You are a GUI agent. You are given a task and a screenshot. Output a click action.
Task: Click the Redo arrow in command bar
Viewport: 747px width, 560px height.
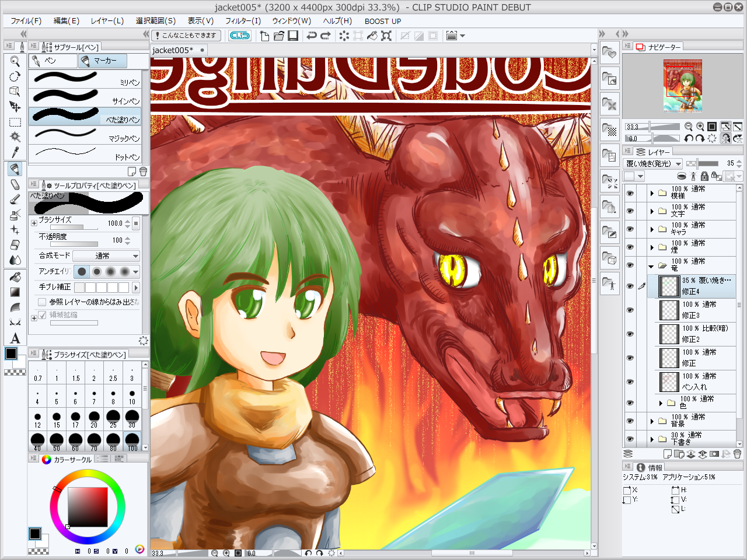[x=326, y=36]
